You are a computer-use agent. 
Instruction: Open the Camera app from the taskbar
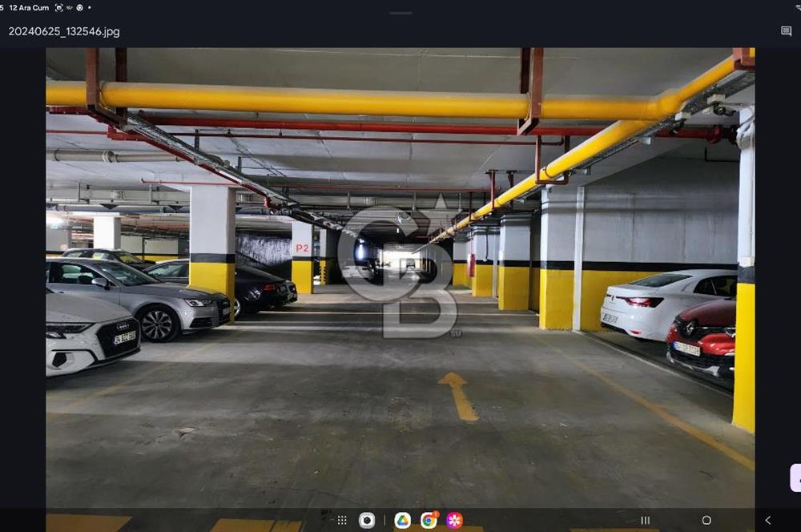[x=367, y=519]
